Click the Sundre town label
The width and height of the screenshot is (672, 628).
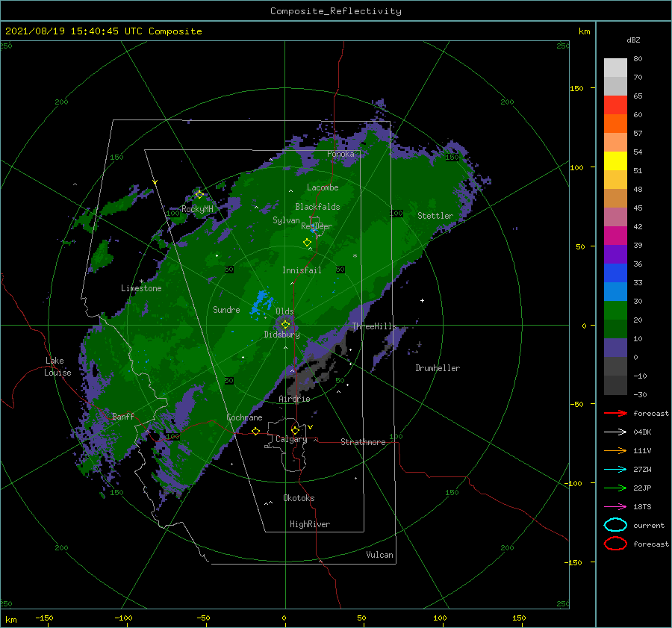pos(226,309)
